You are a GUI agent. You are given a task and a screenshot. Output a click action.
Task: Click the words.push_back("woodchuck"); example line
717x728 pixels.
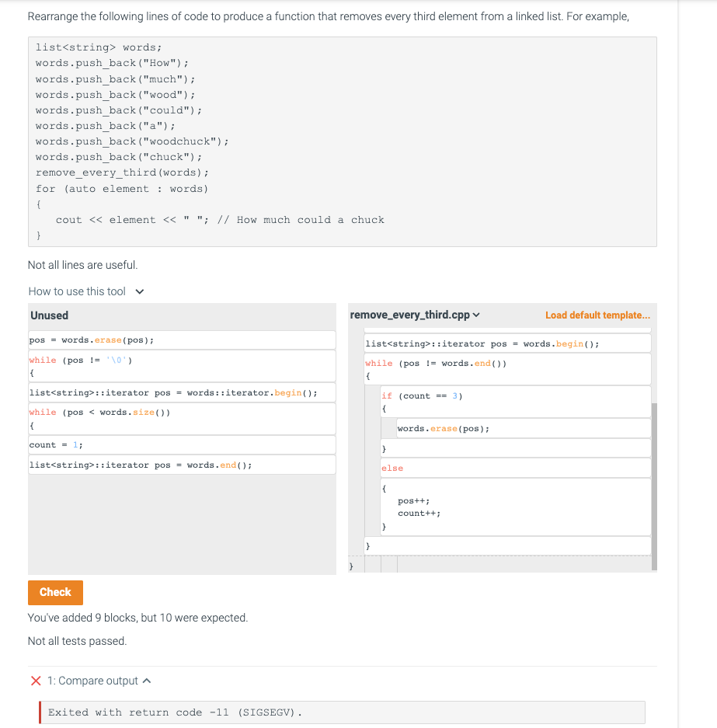[x=132, y=141]
